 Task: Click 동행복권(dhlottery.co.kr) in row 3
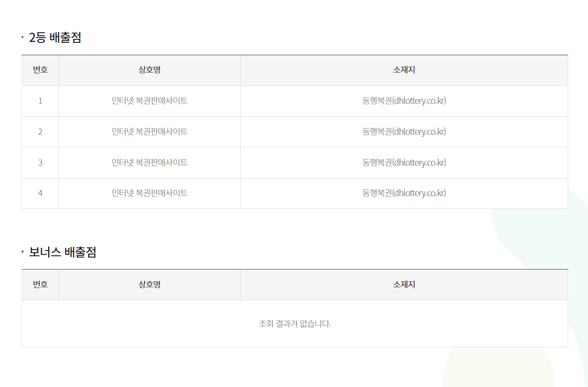pos(404,163)
